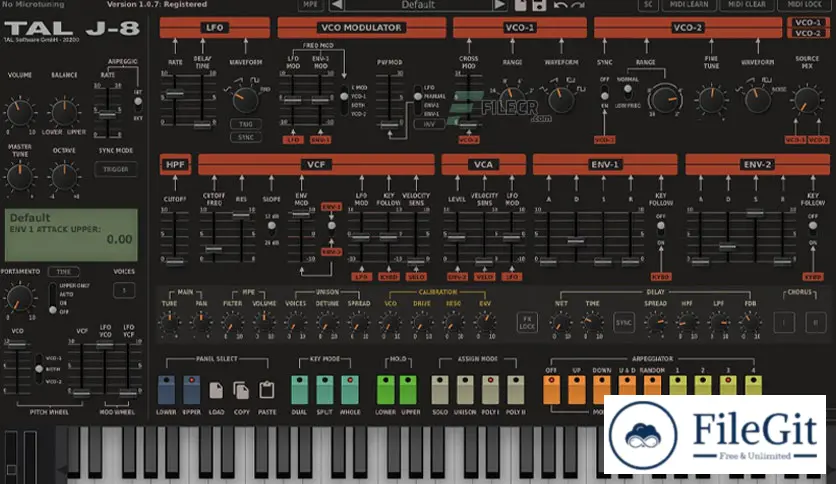Image resolution: width=836 pixels, height=484 pixels.
Task: Select the UPPER panel button
Action: tap(191, 390)
